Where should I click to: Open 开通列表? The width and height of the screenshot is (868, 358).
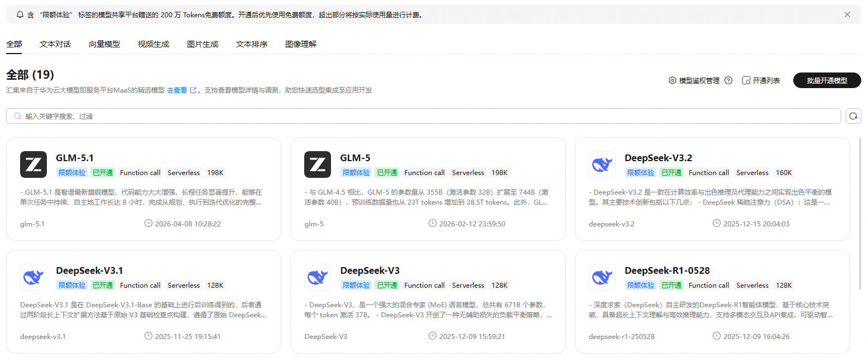[766, 80]
